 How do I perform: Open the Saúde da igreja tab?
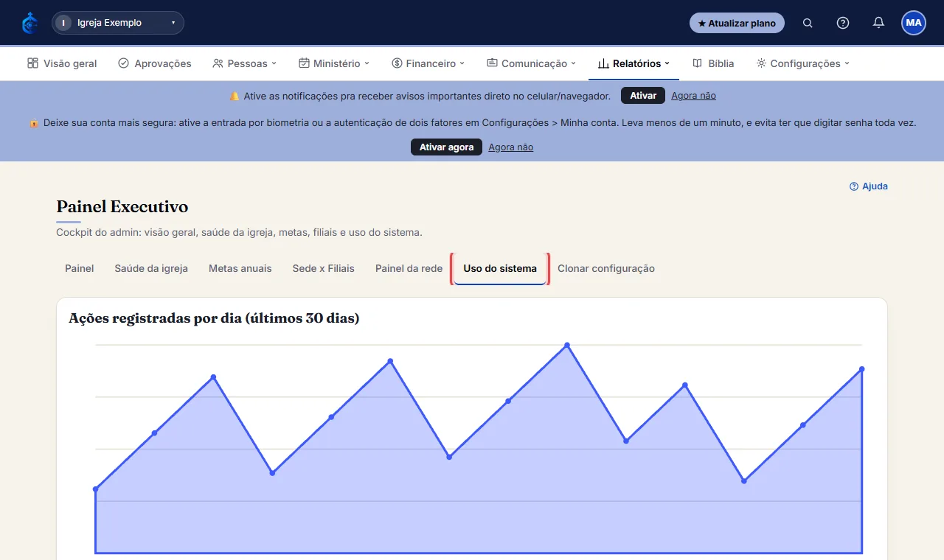[151, 268]
